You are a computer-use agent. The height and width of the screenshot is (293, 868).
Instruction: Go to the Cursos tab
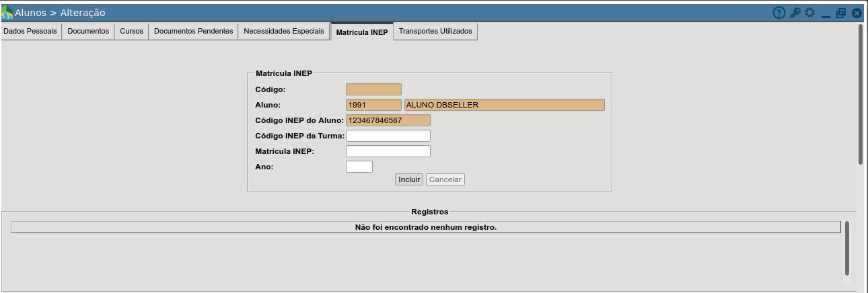131,32
